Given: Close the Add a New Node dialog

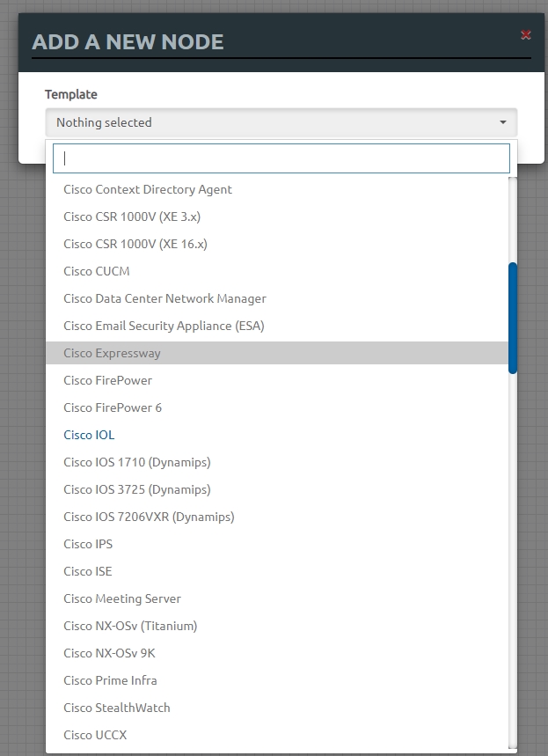Looking at the screenshot, I should tap(526, 34).
